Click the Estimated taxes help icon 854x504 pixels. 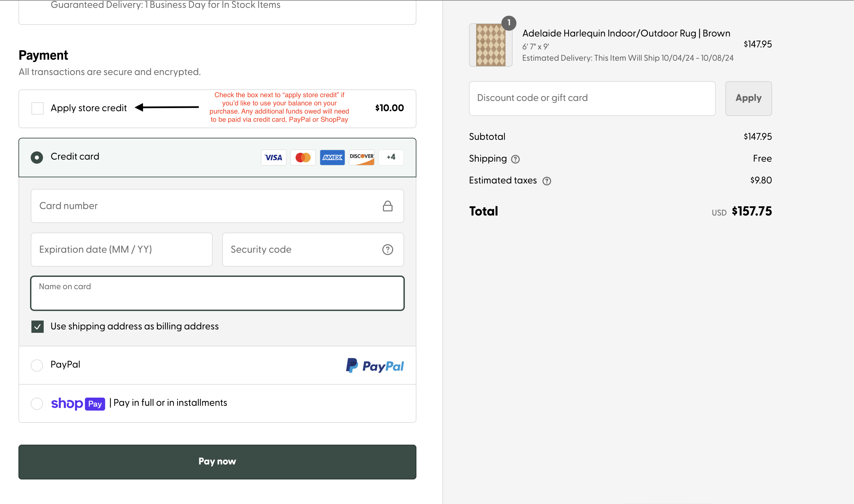coord(546,181)
